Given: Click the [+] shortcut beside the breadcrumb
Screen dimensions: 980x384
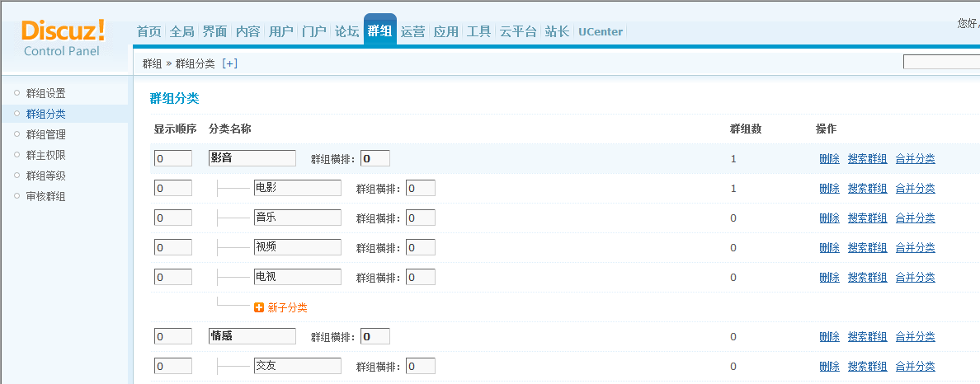Looking at the screenshot, I should (229, 63).
